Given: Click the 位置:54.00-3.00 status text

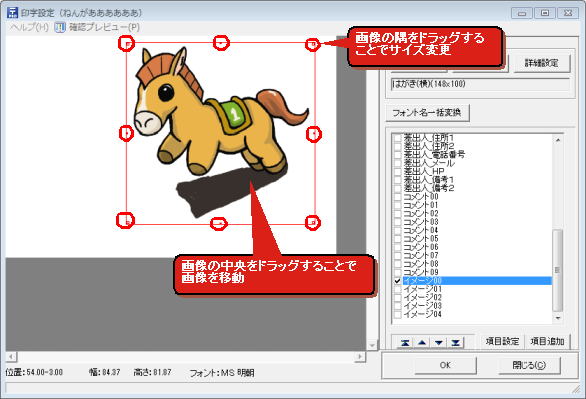Looking at the screenshot, I should (34, 372).
